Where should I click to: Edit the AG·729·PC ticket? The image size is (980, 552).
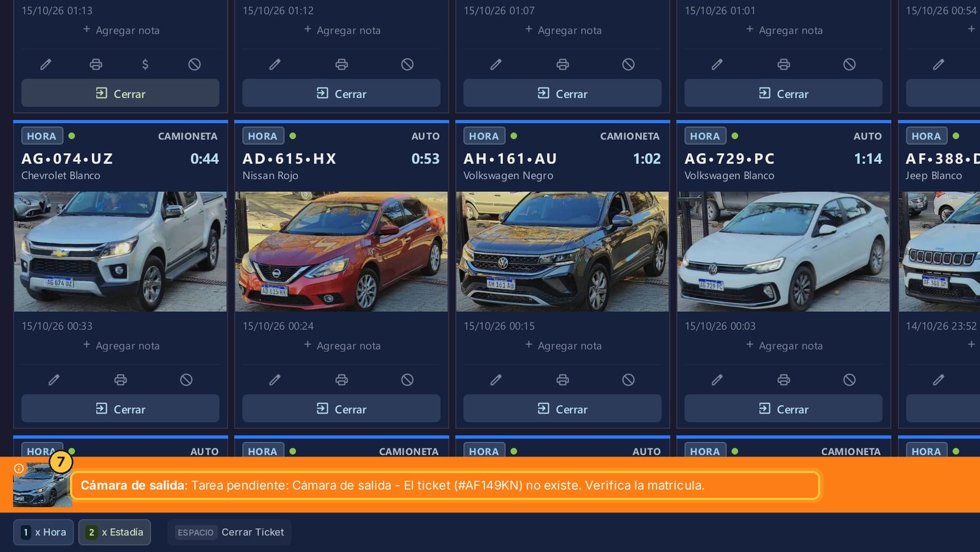pos(717,380)
